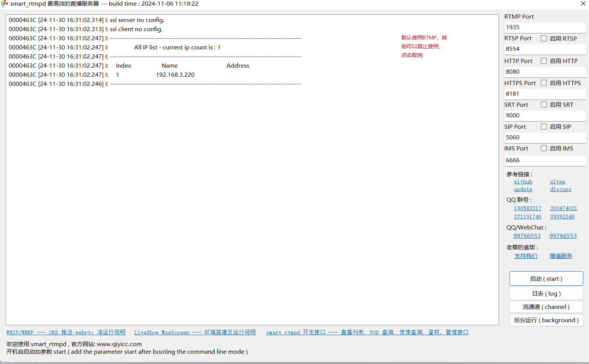This screenshot has width=589, height=364.
Task: Enable the RTSP checkbox
Action: (544, 38)
